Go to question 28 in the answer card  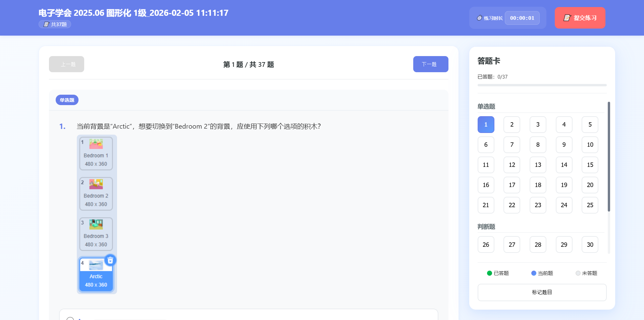coord(538,245)
